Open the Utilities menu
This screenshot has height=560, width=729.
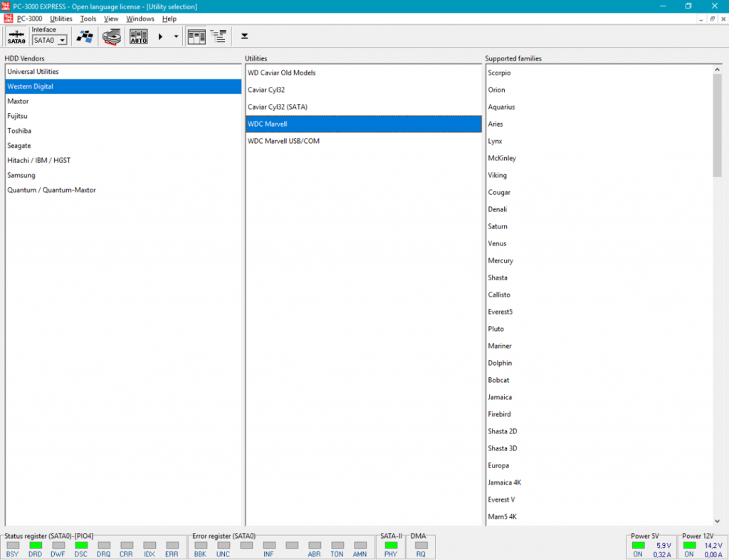tap(61, 19)
